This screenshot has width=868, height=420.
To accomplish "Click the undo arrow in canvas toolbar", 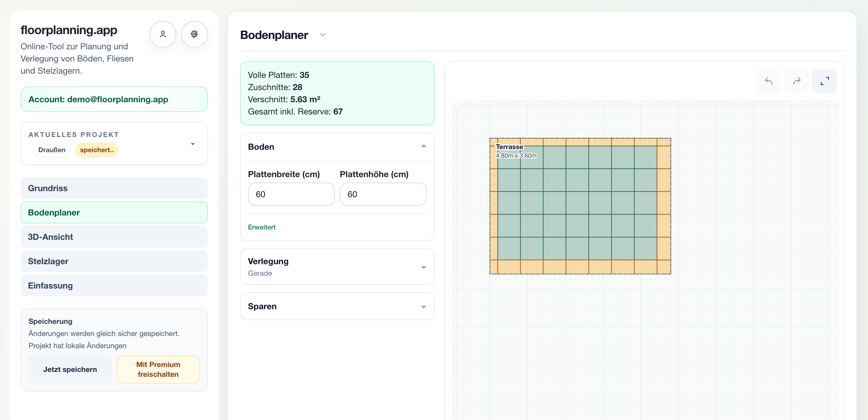I will pos(769,81).
